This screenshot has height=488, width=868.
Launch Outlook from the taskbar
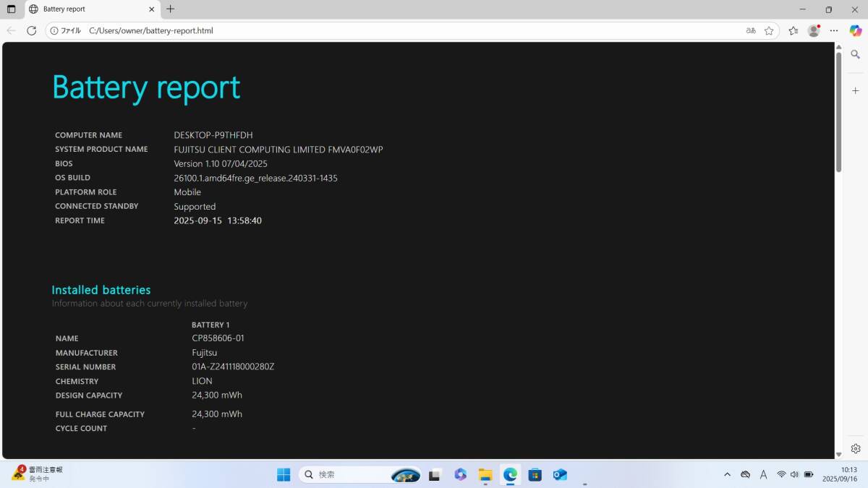point(561,474)
